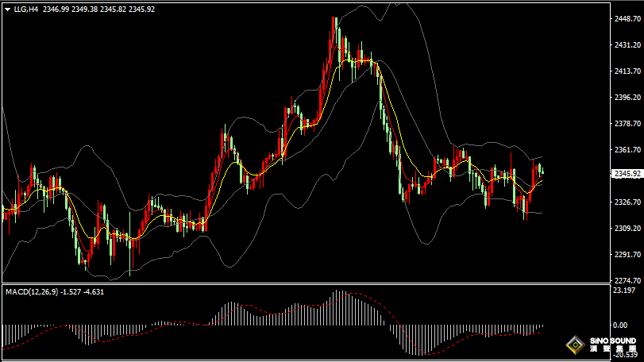Screen dimensions: 644x362
Task: Click the 2431.20 price axis label
Action: [x=627, y=45]
